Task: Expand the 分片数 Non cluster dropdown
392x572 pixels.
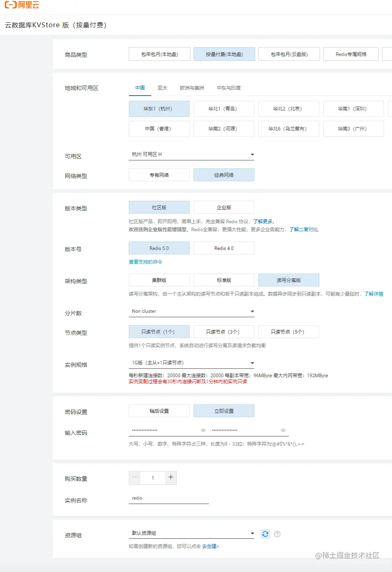Action: coord(192,311)
